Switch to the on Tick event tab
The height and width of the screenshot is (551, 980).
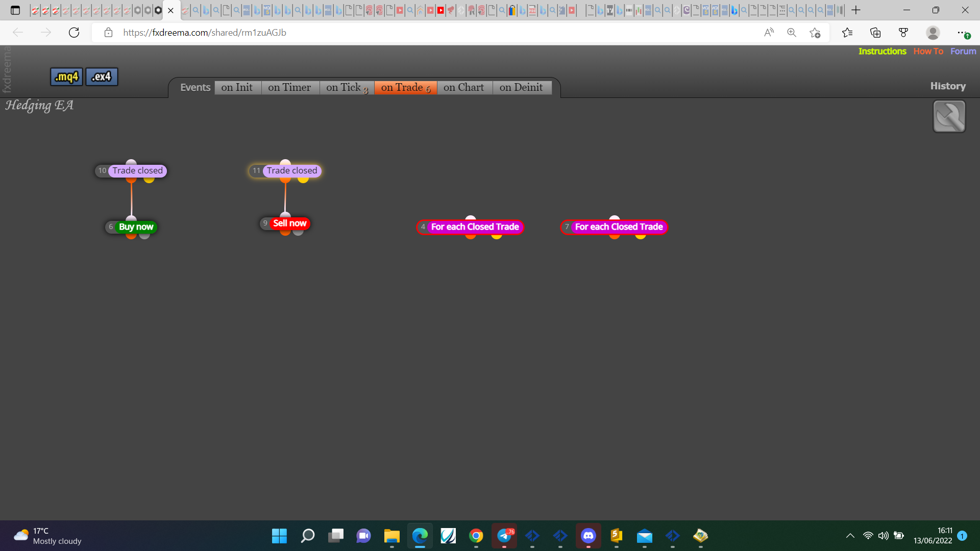pos(347,88)
